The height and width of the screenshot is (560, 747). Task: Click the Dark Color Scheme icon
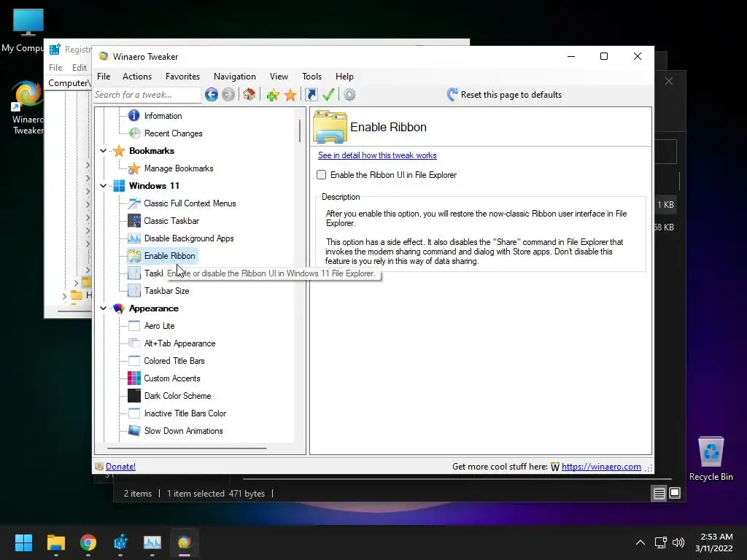(134, 396)
